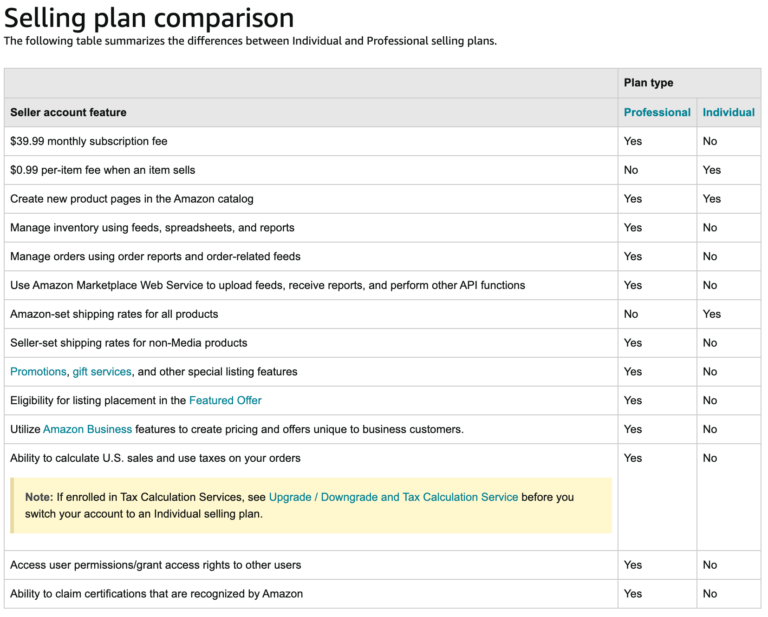The height and width of the screenshot is (617, 768).
Task: Click the Use Amazon Marketplace Web Service row text
Action: (x=267, y=286)
